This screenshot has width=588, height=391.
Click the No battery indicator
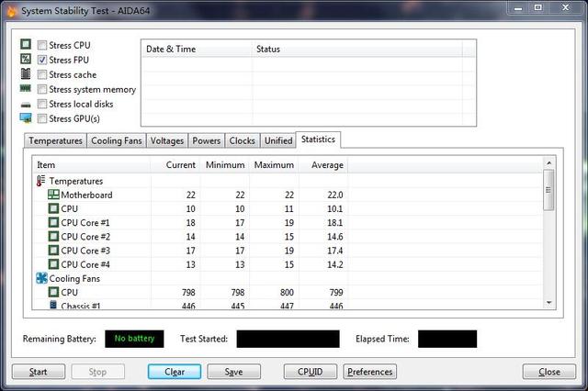[134, 339]
